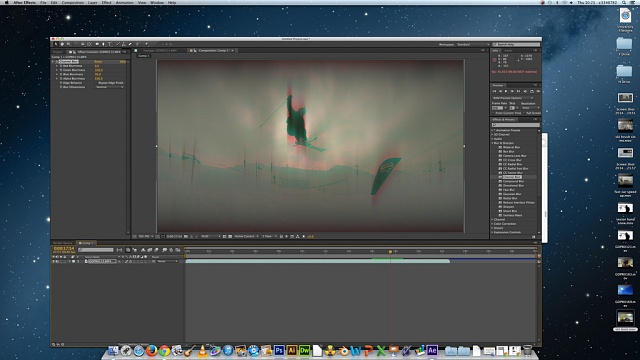Click Reset for Channel Blur effect

(98, 62)
